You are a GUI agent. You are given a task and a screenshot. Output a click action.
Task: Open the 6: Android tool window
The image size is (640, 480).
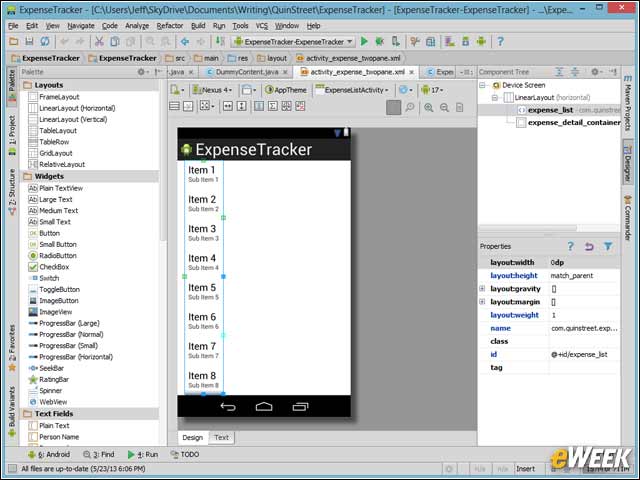coord(49,454)
